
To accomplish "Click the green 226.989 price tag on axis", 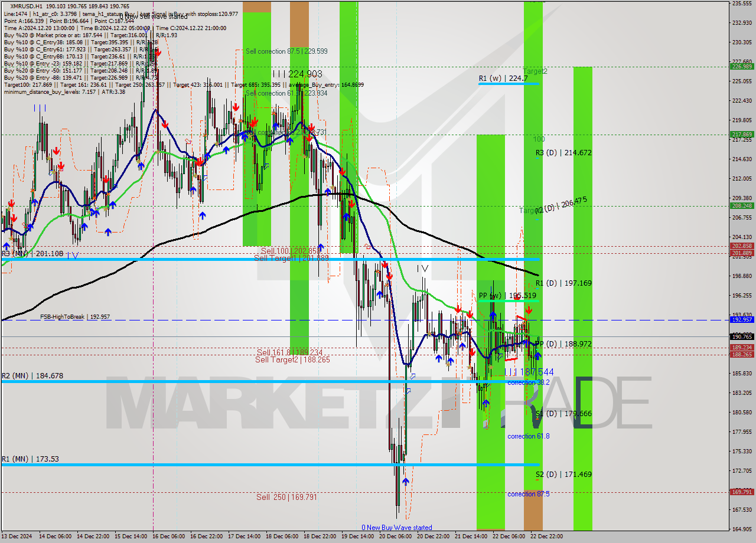I will tap(742, 67).
